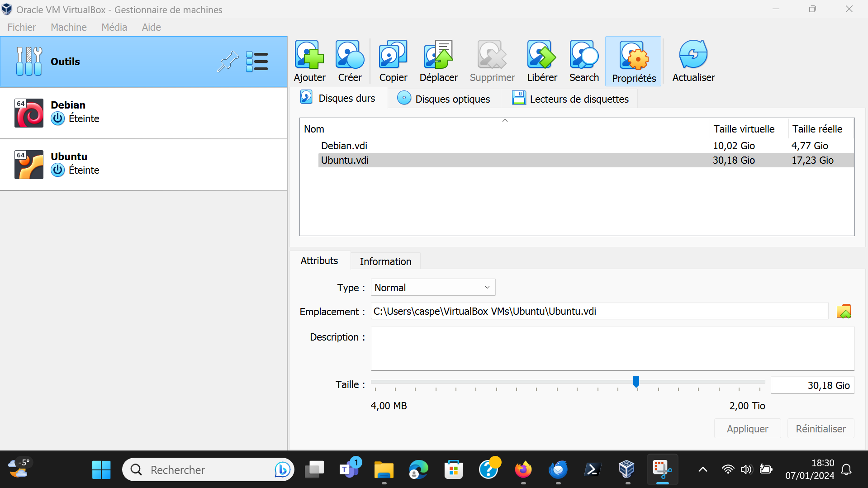
Task: Expand hidden system tray icons chevron
Action: (x=702, y=469)
